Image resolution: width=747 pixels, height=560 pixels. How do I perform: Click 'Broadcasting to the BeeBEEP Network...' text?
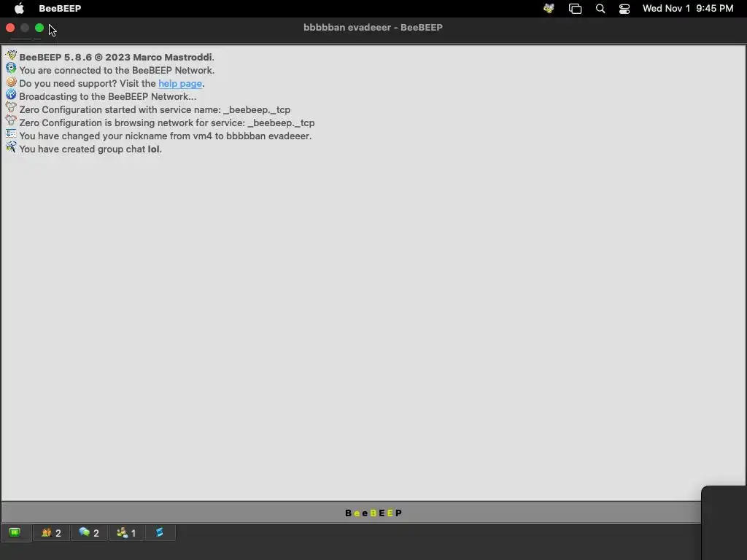point(108,97)
